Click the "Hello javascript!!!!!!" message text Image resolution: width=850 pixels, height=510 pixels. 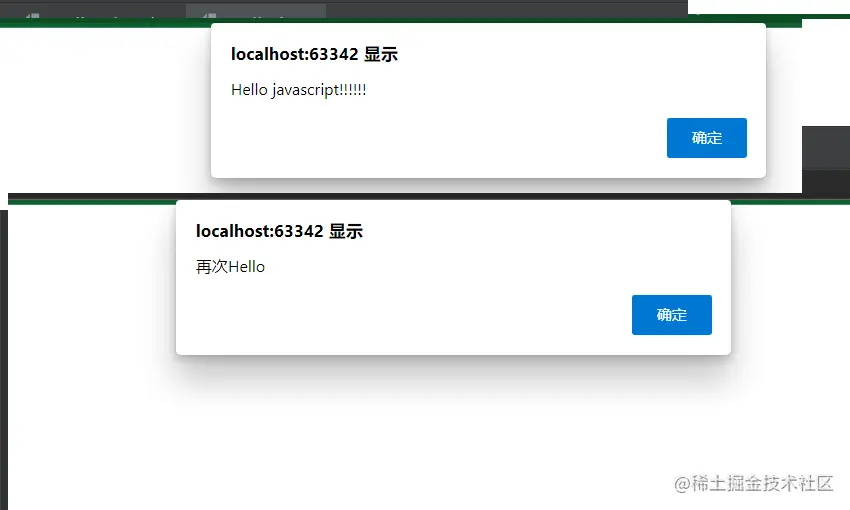pos(299,90)
